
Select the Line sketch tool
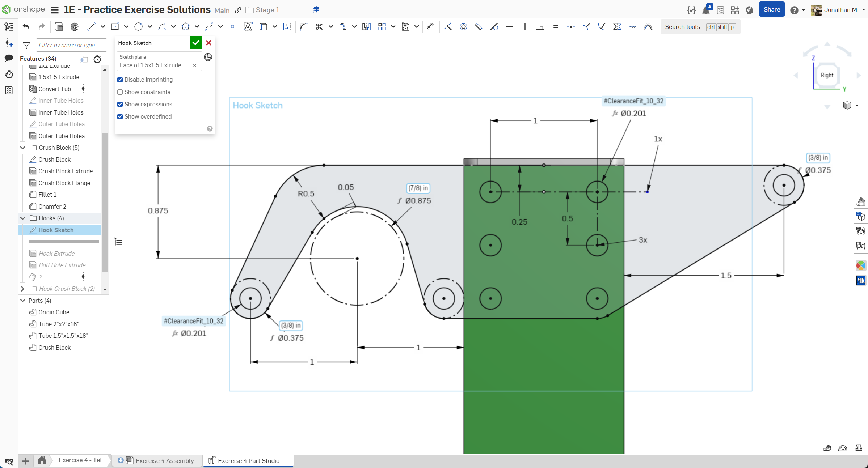pos(91,26)
